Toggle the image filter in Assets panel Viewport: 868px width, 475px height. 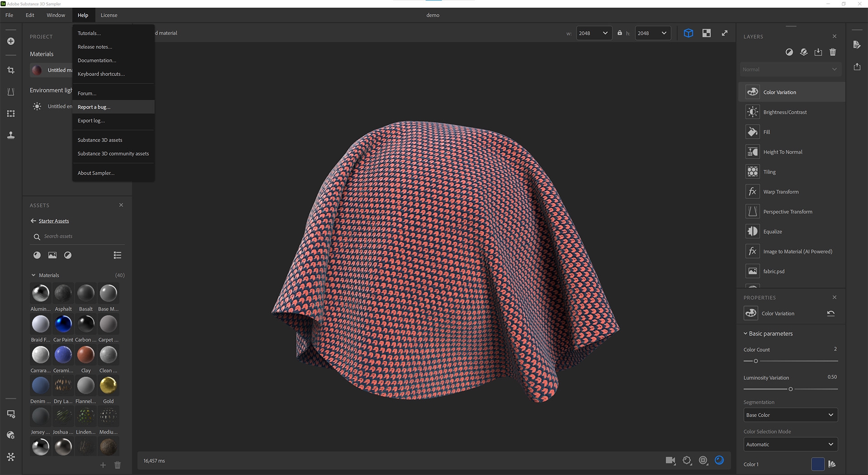52,255
